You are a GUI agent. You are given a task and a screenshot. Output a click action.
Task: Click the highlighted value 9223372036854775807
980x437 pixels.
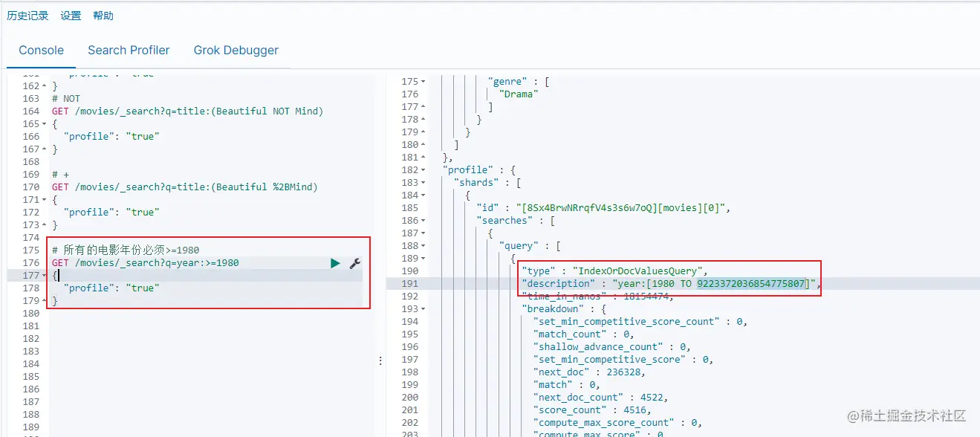pyautogui.click(x=751, y=284)
